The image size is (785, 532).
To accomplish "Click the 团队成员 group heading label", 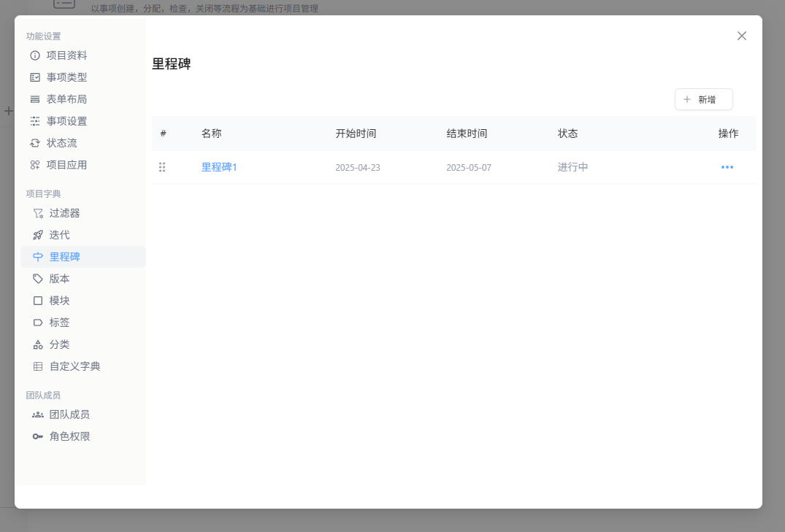I will (x=44, y=396).
